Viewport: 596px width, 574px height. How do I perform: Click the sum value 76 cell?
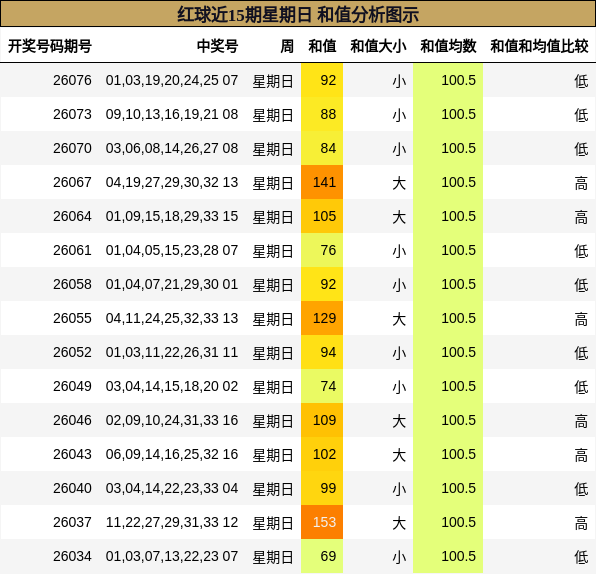(322, 250)
